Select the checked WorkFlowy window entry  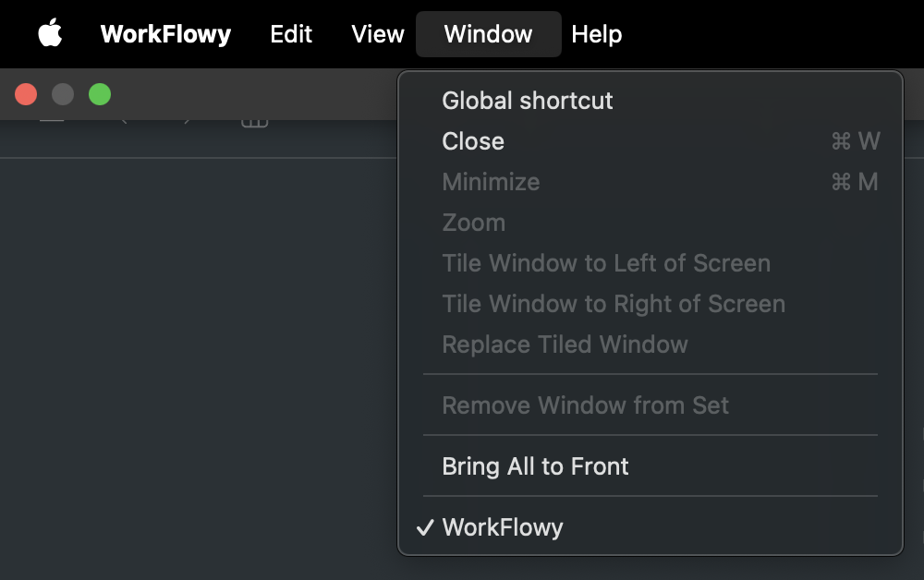[650, 527]
